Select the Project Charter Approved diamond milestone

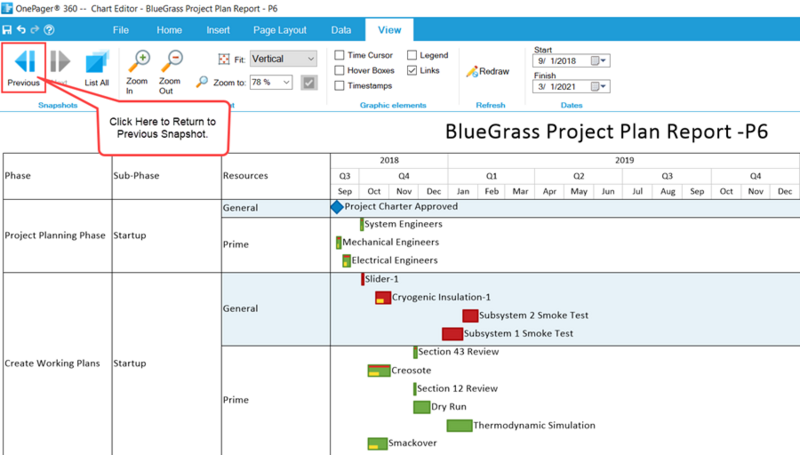coord(337,207)
